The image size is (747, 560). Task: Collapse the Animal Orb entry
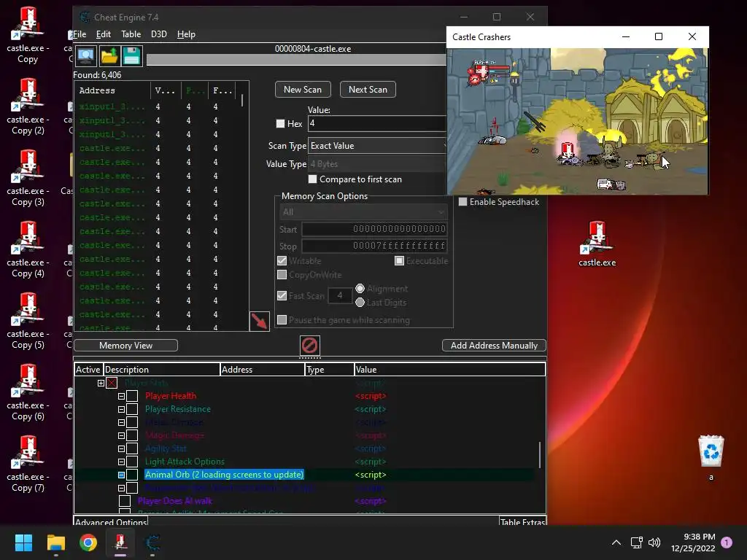[122, 475]
